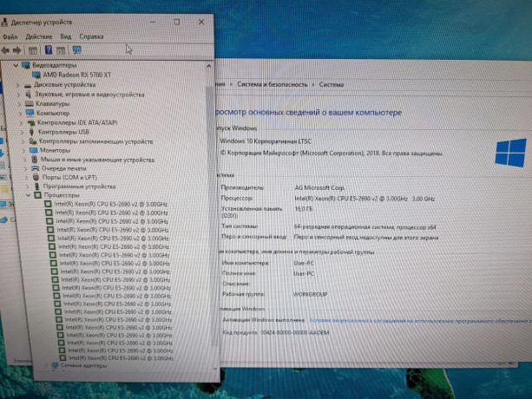Click the Device Manager scrollbar down arrow
This screenshot has height=399, width=532.
pyautogui.click(x=214, y=369)
